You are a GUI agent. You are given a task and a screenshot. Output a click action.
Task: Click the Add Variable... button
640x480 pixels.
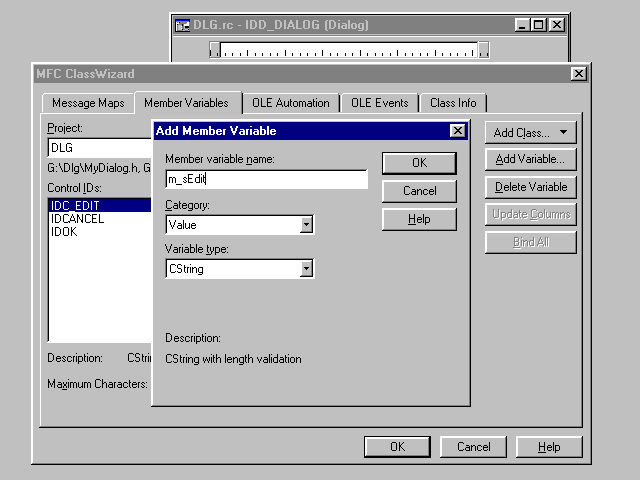pyautogui.click(x=530, y=159)
